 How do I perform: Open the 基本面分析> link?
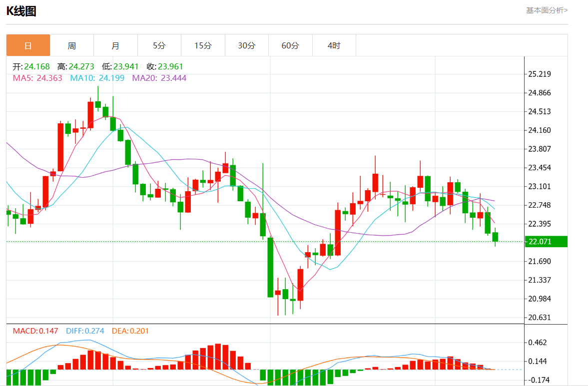(547, 10)
